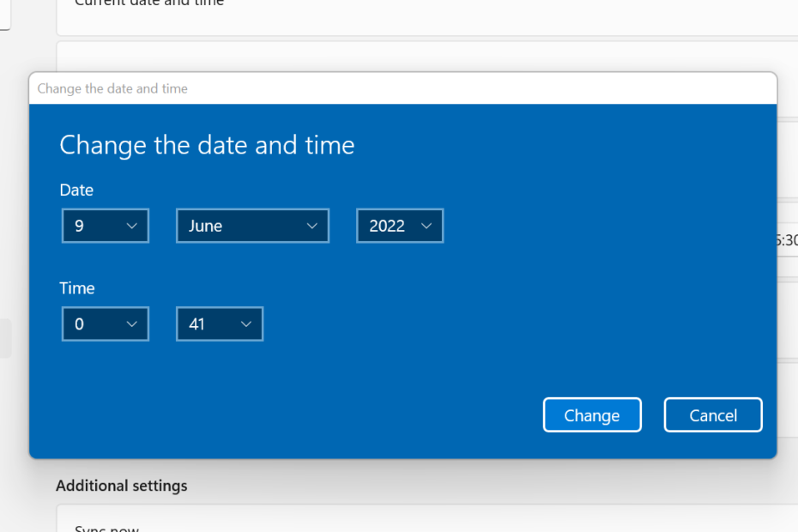The image size is (798, 532).
Task: Dismiss the dialog with Cancel
Action: [713, 415]
